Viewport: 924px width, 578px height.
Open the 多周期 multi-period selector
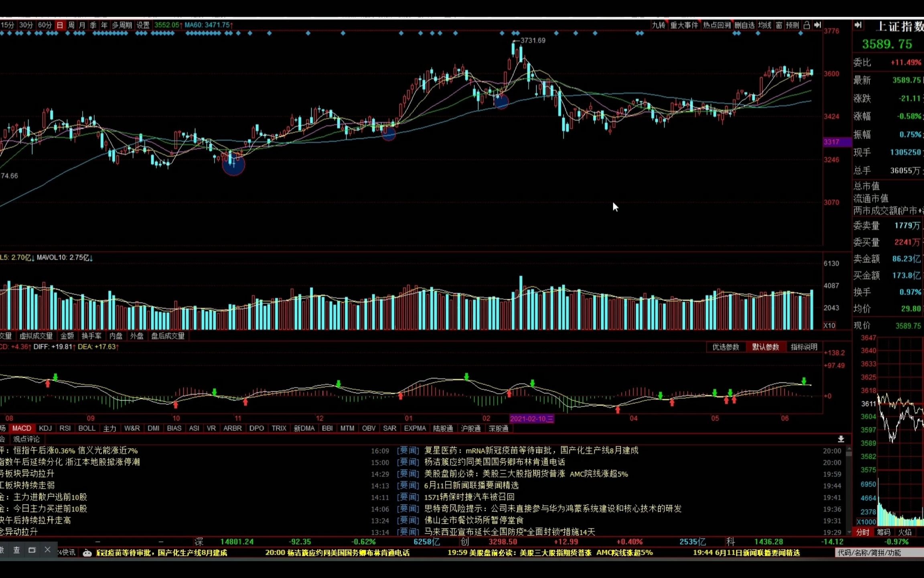[x=122, y=25]
